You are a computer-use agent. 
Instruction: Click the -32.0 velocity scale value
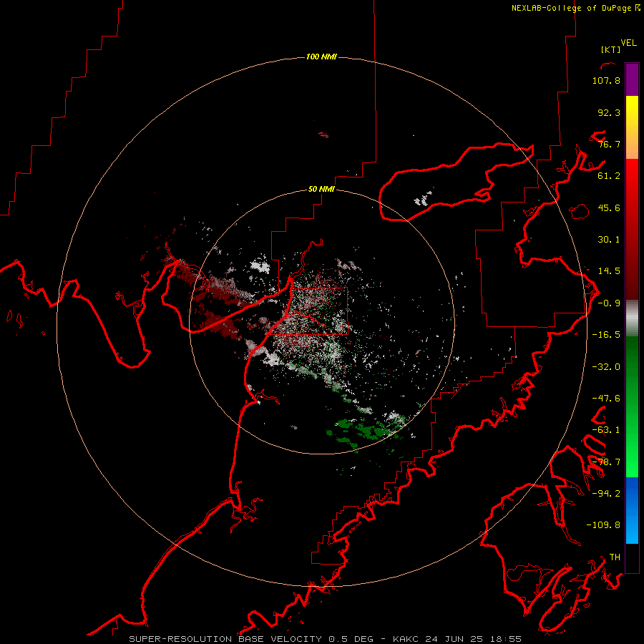[606, 367]
